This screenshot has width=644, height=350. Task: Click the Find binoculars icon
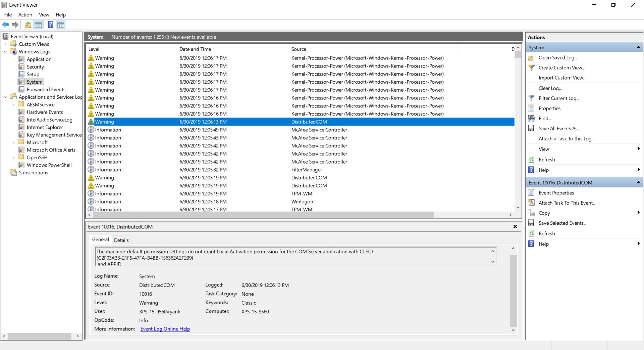(531, 118)
